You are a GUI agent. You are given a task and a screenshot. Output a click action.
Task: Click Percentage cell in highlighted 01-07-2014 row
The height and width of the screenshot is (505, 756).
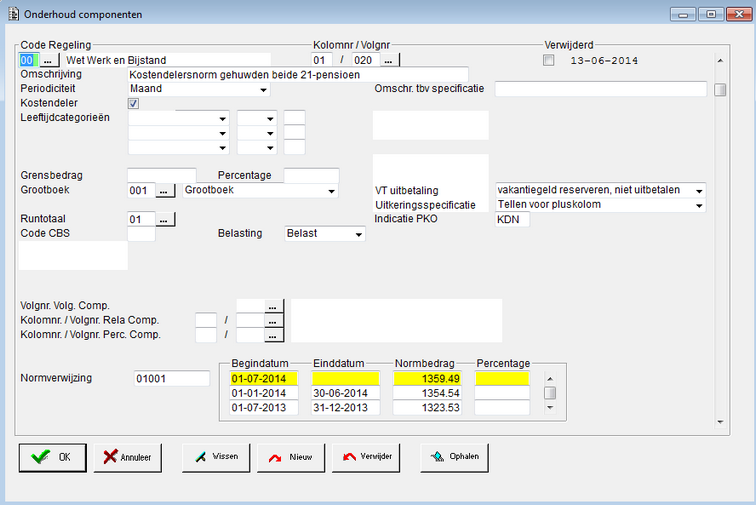pos(502,379)
